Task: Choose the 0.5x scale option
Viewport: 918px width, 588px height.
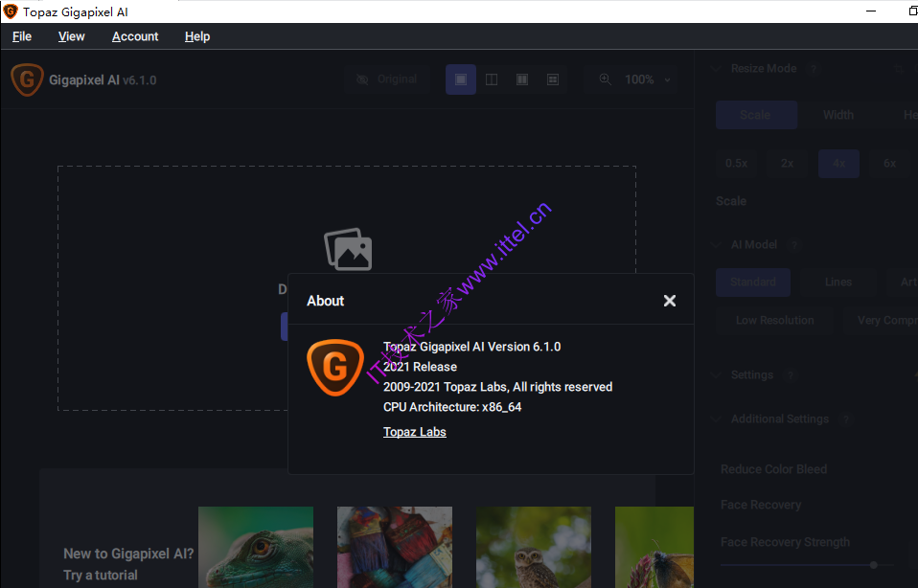Action: pyautogui.click(x=737, y=163)
